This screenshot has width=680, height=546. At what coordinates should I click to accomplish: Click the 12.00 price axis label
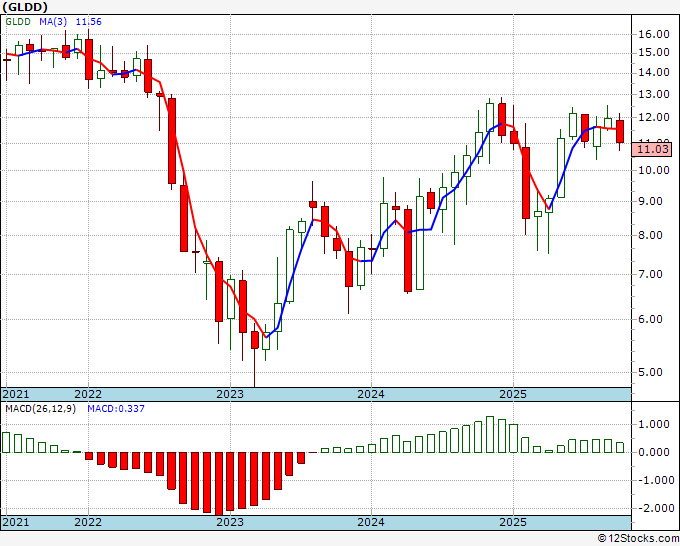click(x=654, y=118)
